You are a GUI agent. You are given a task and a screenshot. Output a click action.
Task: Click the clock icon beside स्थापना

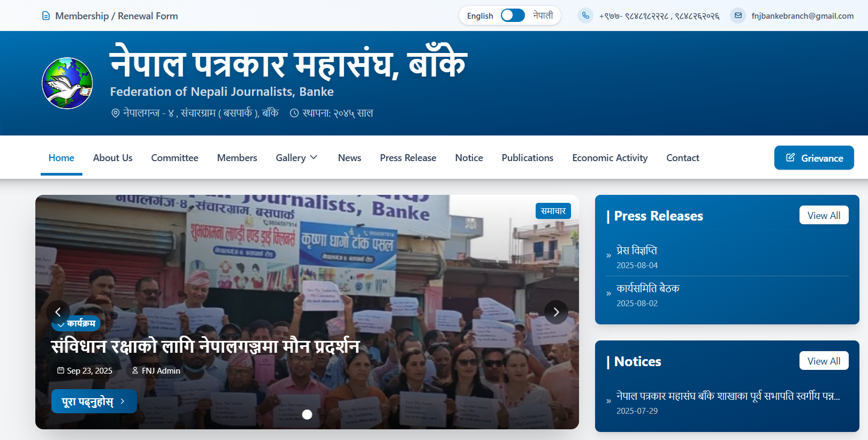(294, 113)
